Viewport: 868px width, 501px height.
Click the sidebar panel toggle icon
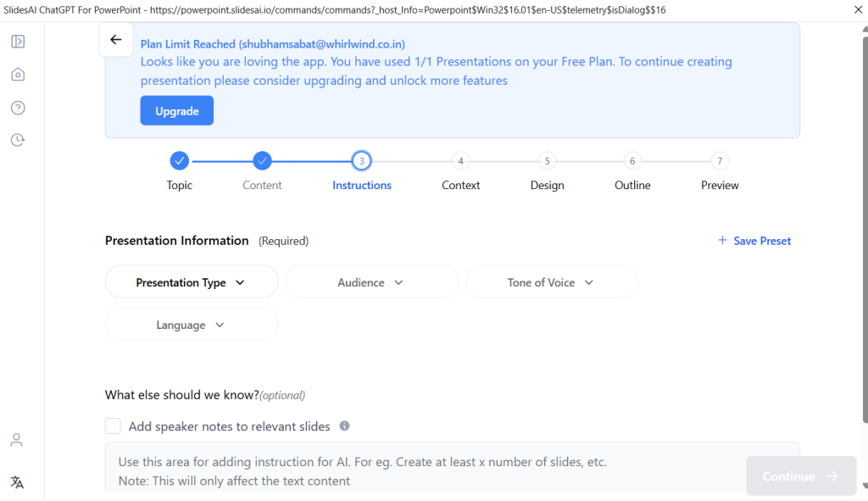[18, 42]
